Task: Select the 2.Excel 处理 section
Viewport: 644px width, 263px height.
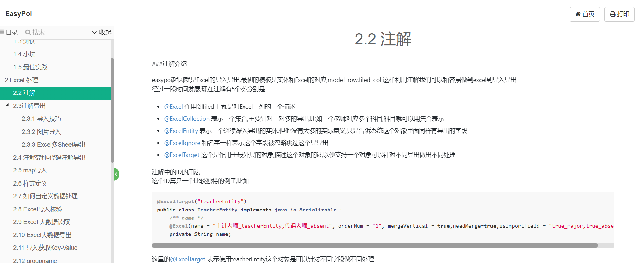Action: point(21,80)
